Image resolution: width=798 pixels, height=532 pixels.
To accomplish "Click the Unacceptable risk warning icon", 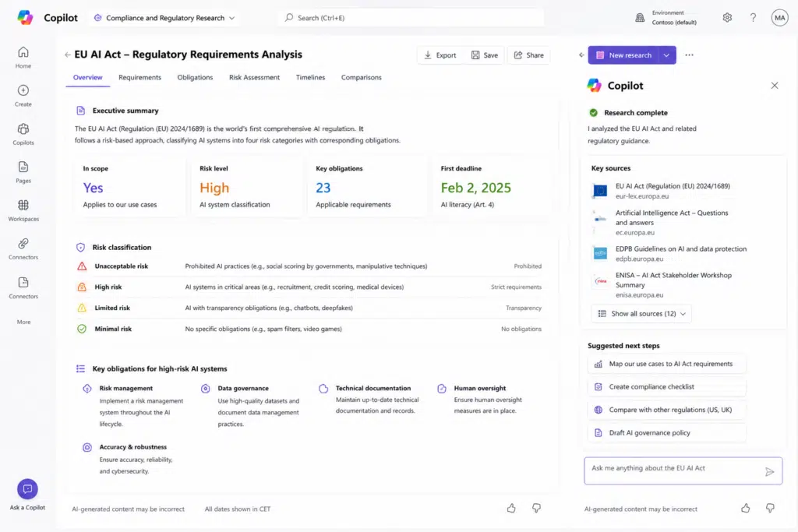I will (x=82, y=266).
